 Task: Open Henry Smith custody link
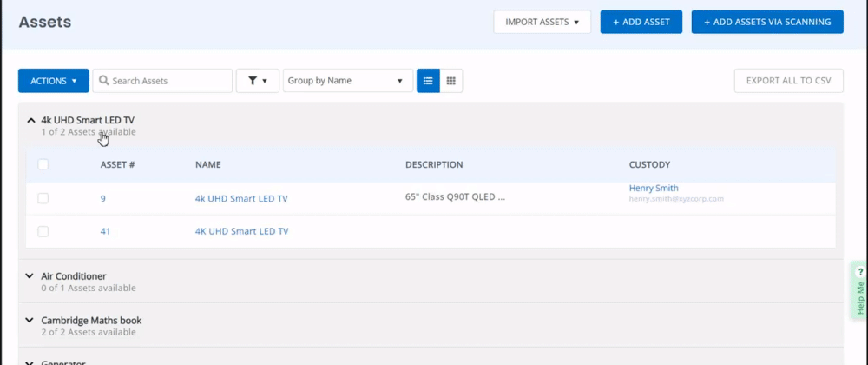point(654,189)
